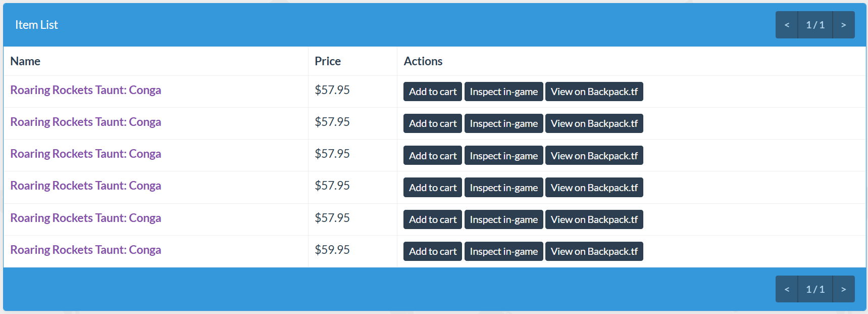
Task: Add first Conga taunt to cart
Action: click(433, 92)
